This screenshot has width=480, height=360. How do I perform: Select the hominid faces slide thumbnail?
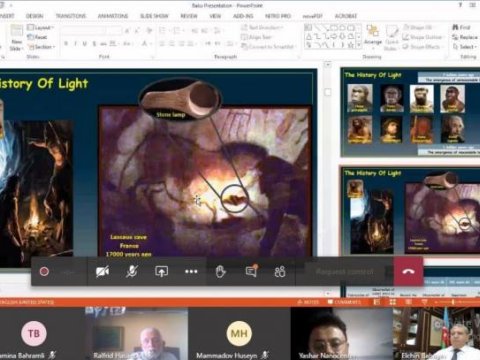pyautogui.click(x=410, y=112)
